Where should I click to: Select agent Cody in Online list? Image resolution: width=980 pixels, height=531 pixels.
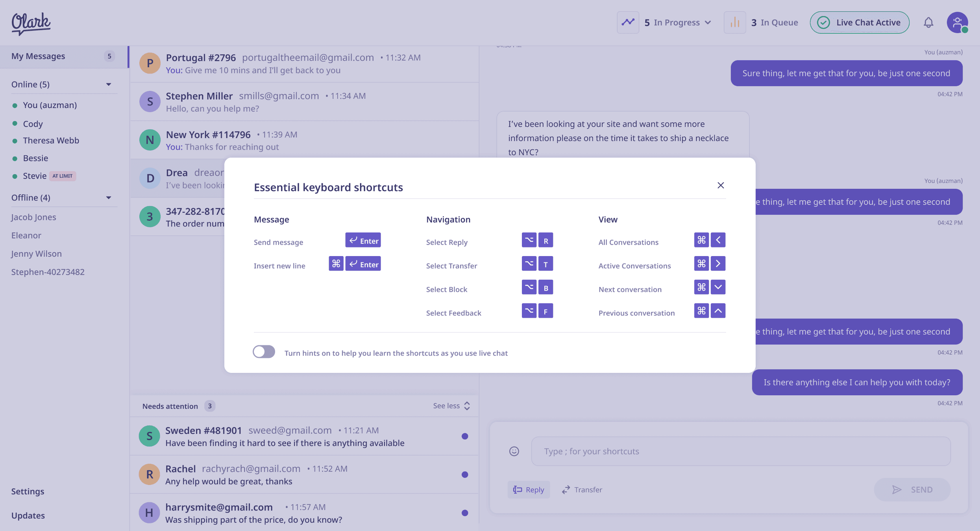click(x=33, y=124)
